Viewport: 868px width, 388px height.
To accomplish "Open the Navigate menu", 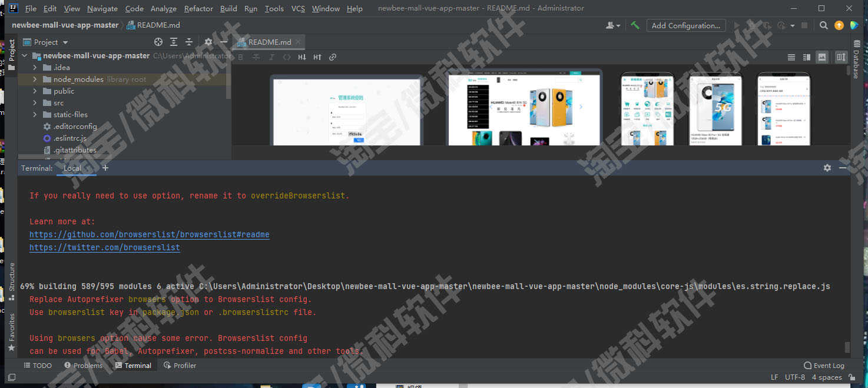I will (102, 8).
